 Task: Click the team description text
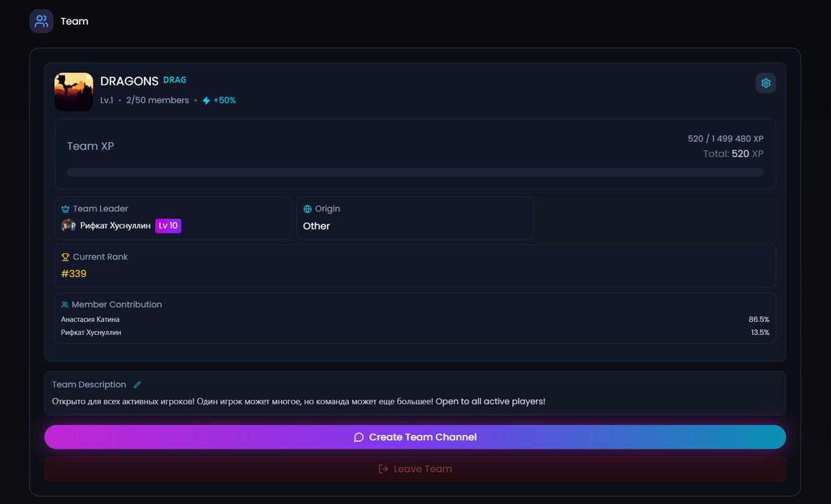pos(298,402)
